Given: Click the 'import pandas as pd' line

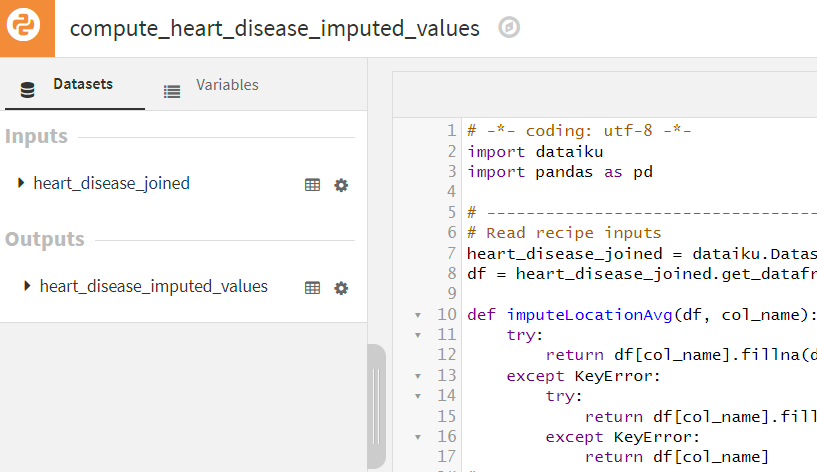Looking at the screenshot, I should click(x=560, y=172).
